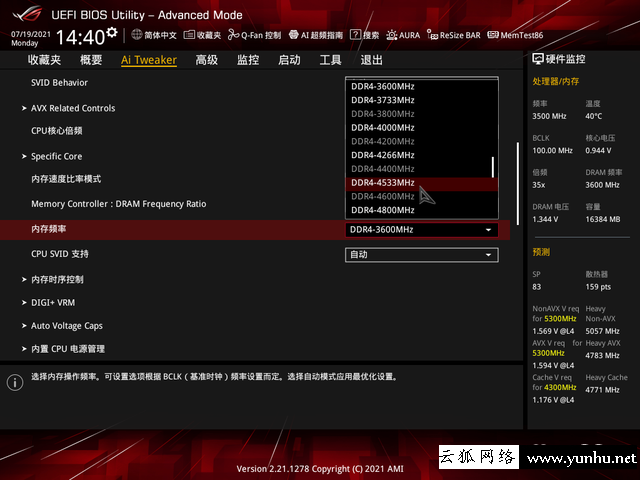
Task: Click the 3500 MHz frequency value
Action: [549, 116]
